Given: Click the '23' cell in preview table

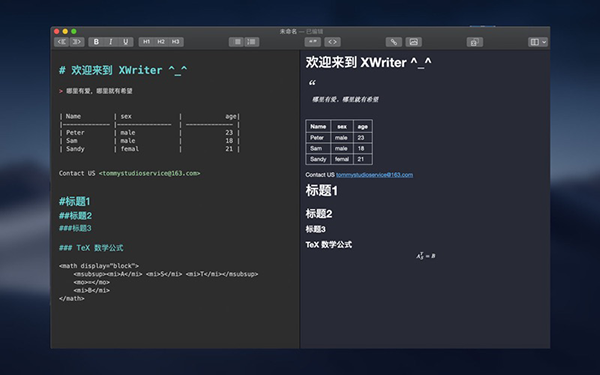Looking at the screenshot, I should pos(362,138).
